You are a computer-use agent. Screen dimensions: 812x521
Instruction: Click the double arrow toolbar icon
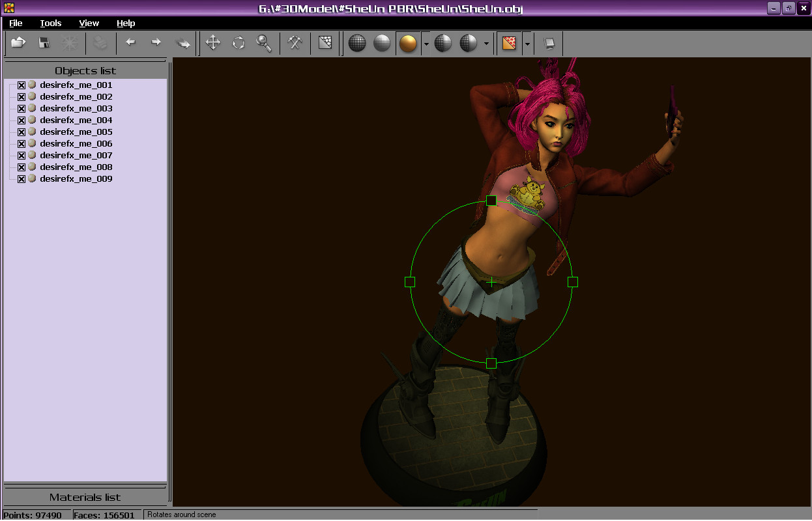click(183, 43)
